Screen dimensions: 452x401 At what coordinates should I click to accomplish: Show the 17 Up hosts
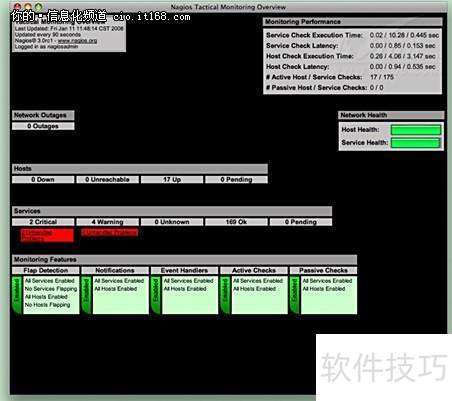[172, 180]
